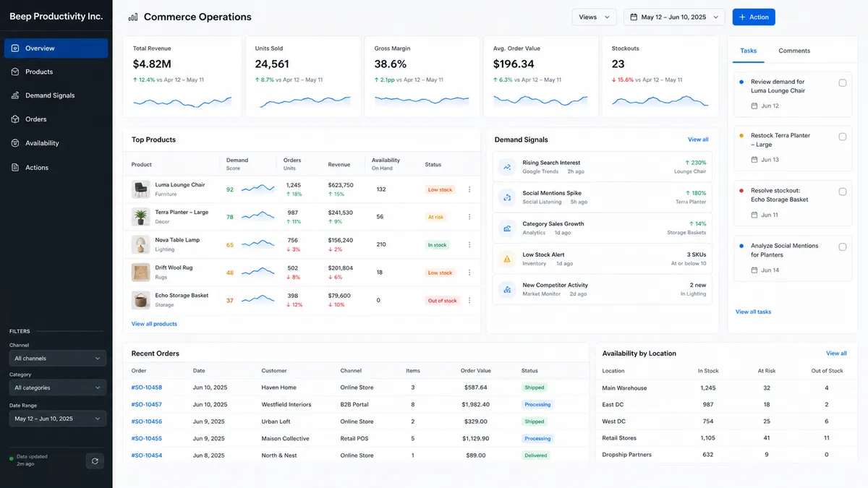Switch to the Tasks tab
The height and width of the screenshot is (488, 868).
[x=749, y=51]
